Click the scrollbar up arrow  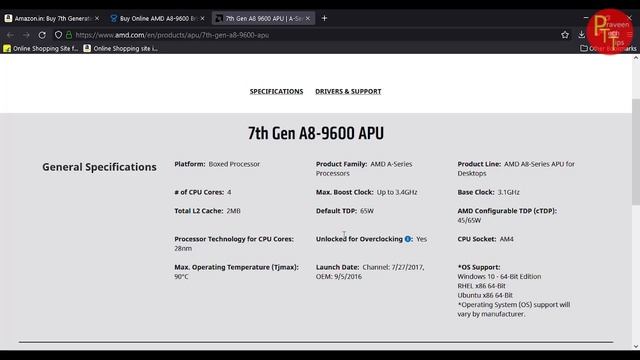point(636,58)
